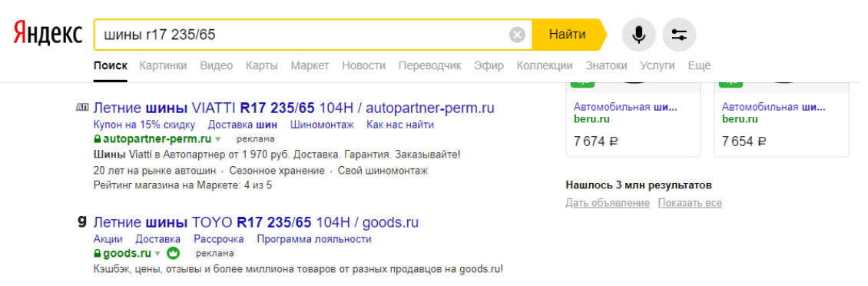Screen dimensions: 868x286
Task: Expand the dropdown arrow after goods.ru
Action: [157, 254]
